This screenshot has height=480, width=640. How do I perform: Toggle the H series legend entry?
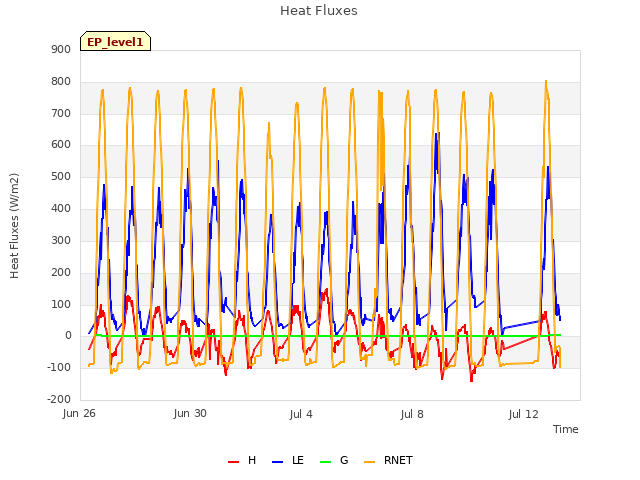coord(242,460)
